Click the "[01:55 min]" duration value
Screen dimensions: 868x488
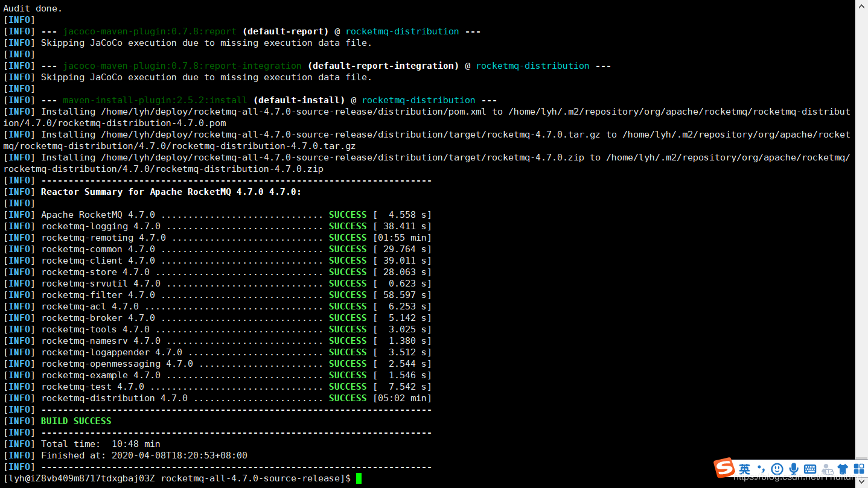(x=402, y=238)
